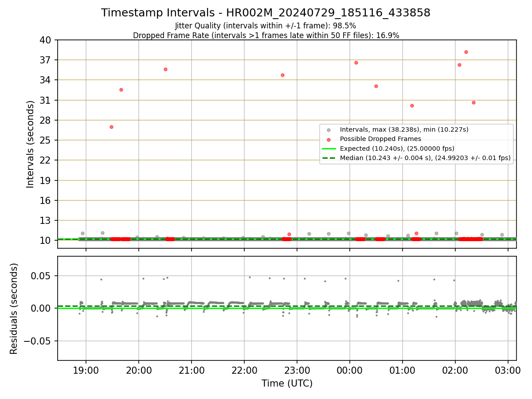Click the gray Intervals marker in the legend
Viewport: 532px width, 399px height.
[329, 130]
